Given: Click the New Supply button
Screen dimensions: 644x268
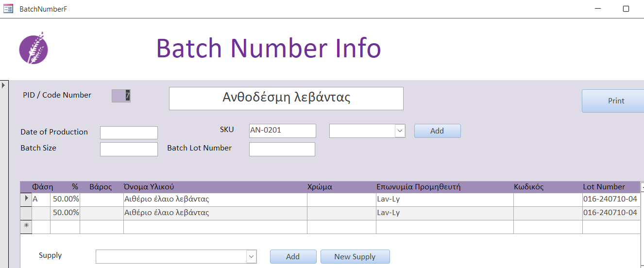Looking at the screenshot, I should point(355,257).
